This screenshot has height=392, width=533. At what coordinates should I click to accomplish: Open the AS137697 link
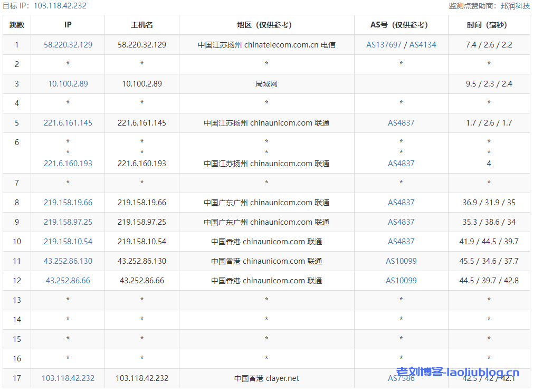point(384,45)
